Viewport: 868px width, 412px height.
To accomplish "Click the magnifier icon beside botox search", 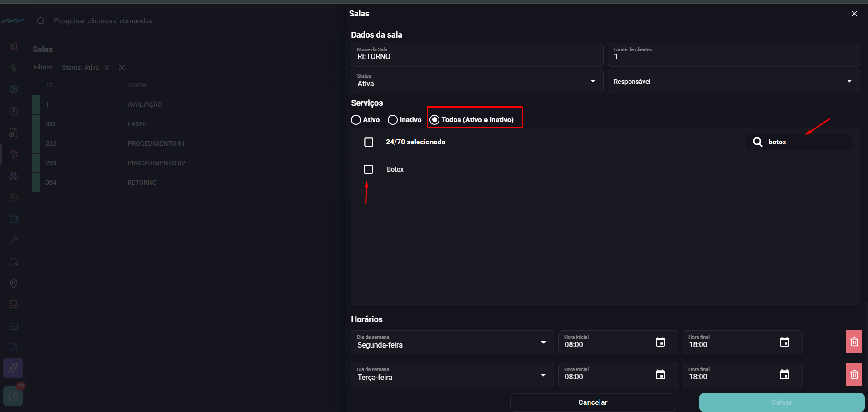I will pos(757,142).
